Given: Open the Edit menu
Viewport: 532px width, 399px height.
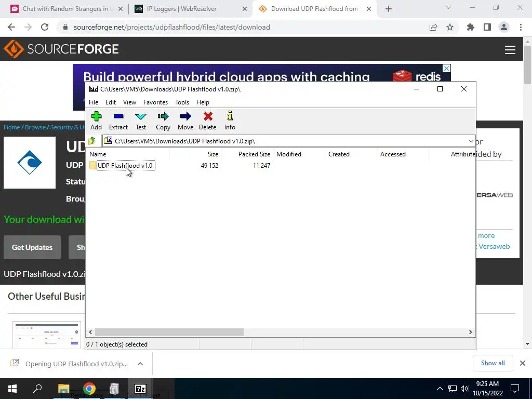Looking at the screenshot, I should pos(111,102).
